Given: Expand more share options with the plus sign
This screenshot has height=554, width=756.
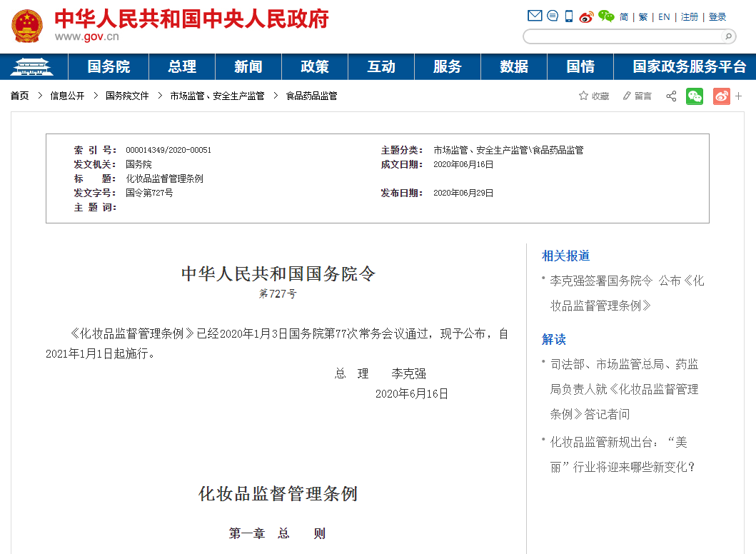Looking at the screenshot, I should pos(739,96).
